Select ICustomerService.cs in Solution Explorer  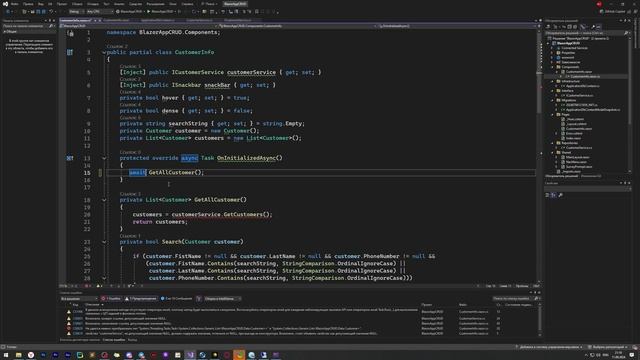click(580, 96)
